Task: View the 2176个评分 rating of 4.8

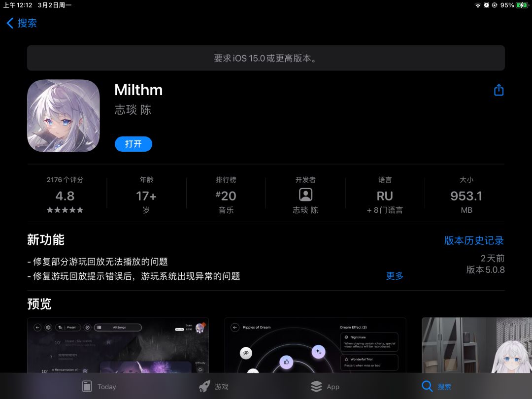Action: (65, 196)
